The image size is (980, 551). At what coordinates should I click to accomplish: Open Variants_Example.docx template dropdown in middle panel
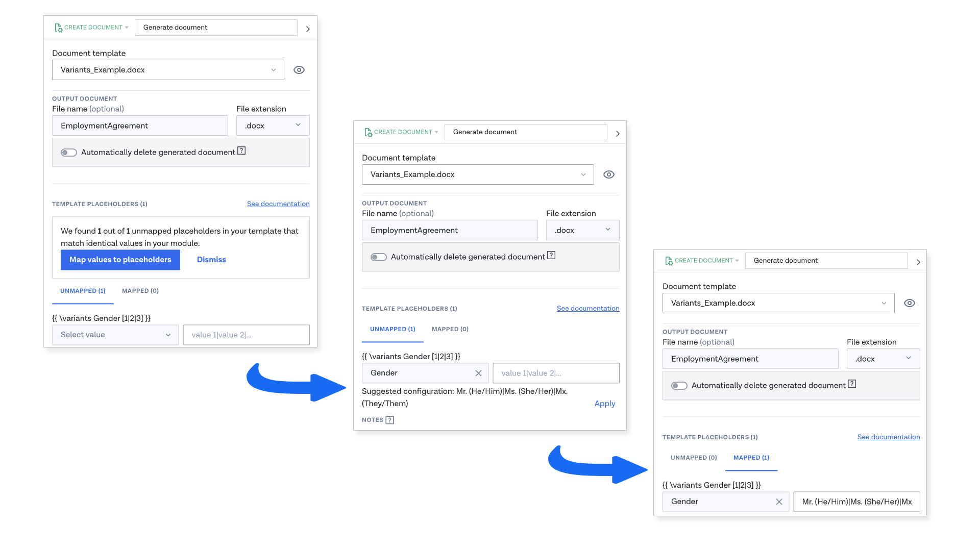click(x=477, y=174)
